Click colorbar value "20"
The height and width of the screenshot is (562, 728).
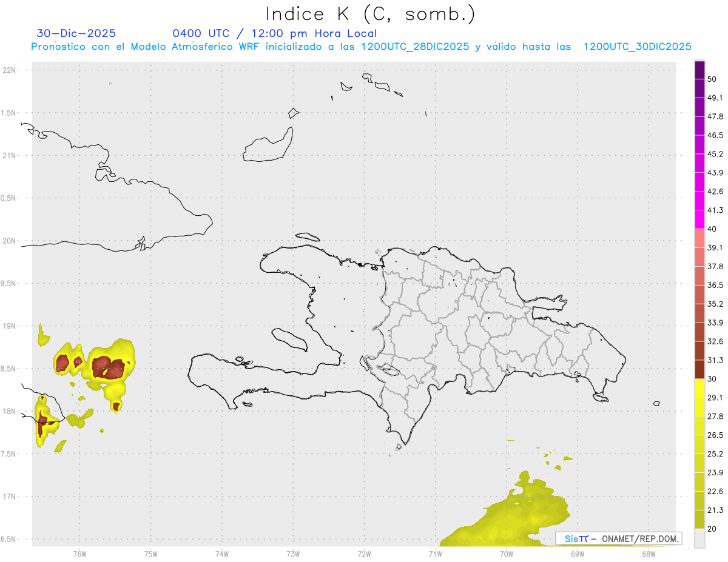(713, 529)
